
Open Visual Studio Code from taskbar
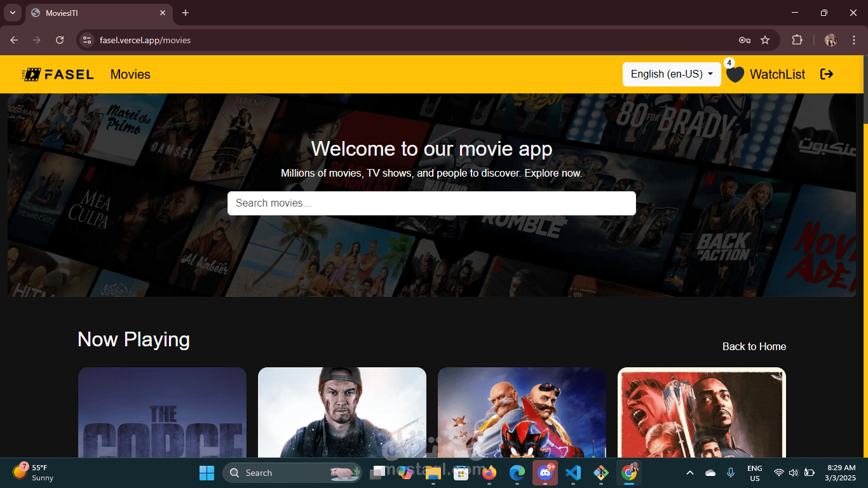coord(573,473)
